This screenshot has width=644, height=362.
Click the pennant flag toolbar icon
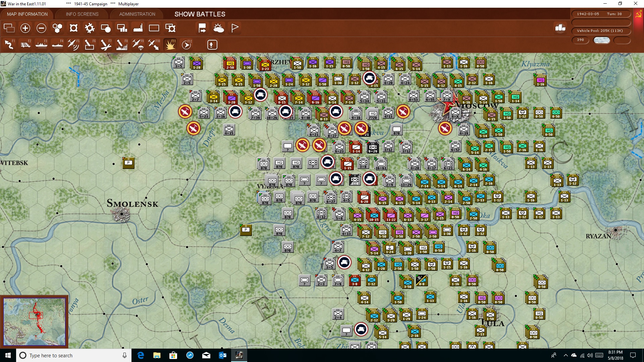coord(235,28)
